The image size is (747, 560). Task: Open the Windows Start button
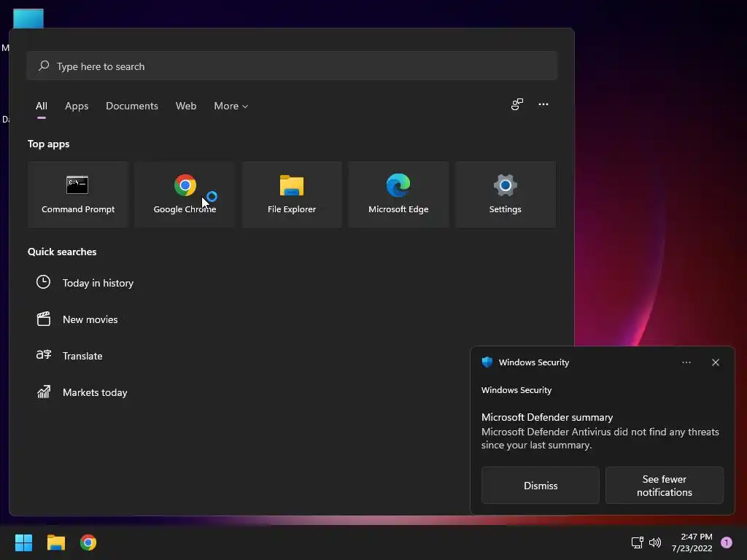click(x=23, y=542)
